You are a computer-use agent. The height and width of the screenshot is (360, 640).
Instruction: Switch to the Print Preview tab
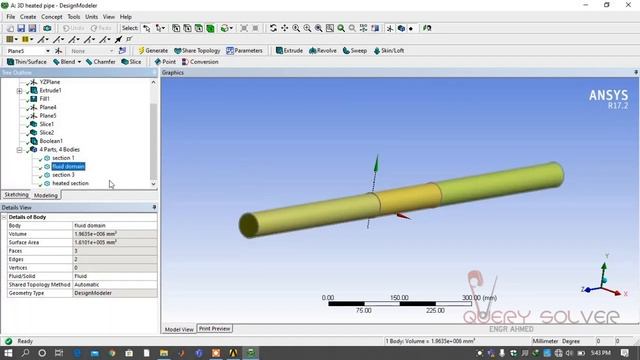(215, 329)
